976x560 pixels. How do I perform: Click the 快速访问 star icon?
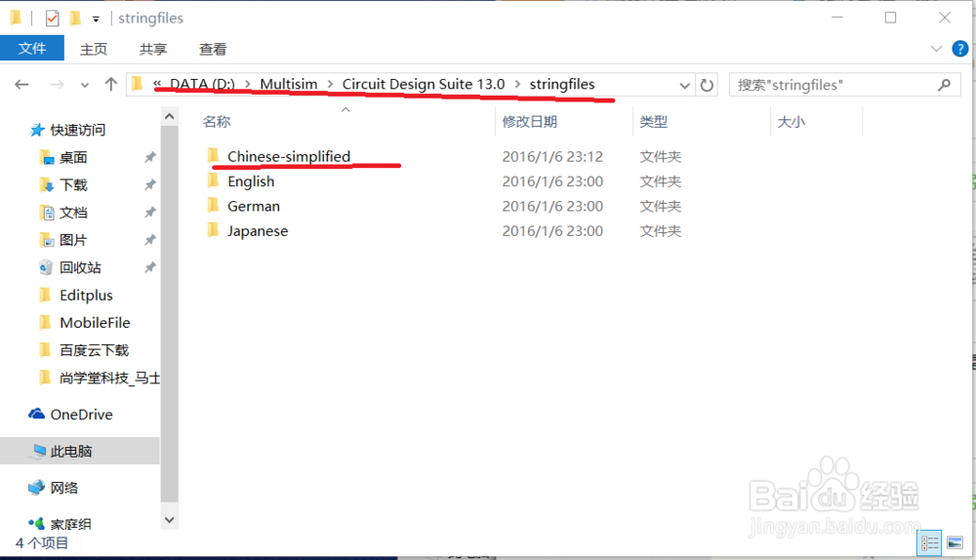coord(37,130)
